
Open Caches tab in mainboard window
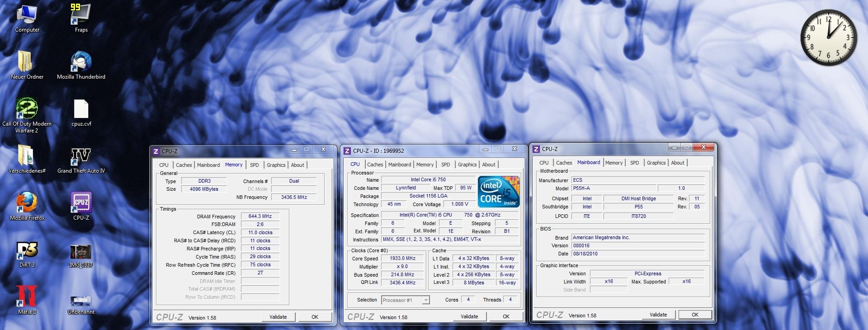(x=564, y=163)
